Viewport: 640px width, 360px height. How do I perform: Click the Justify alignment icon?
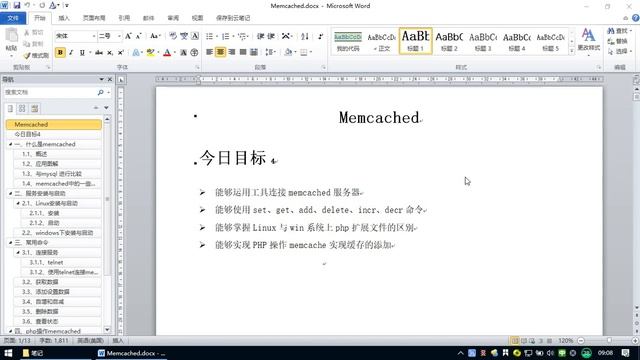243,52
